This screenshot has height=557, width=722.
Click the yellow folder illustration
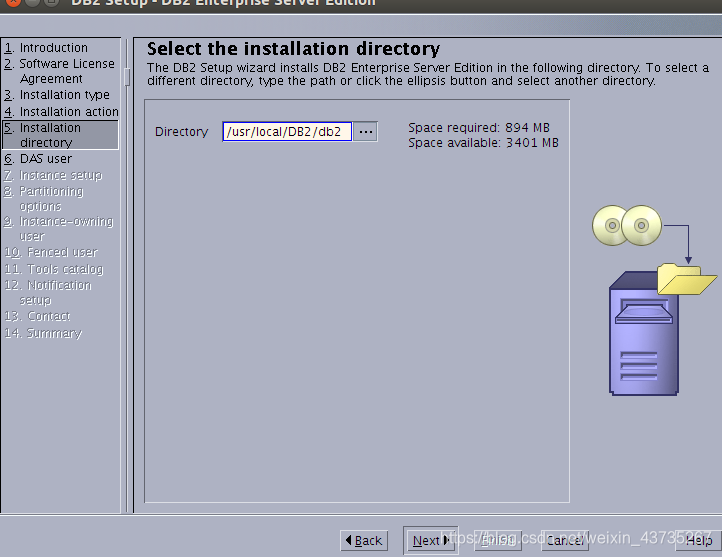686,279
